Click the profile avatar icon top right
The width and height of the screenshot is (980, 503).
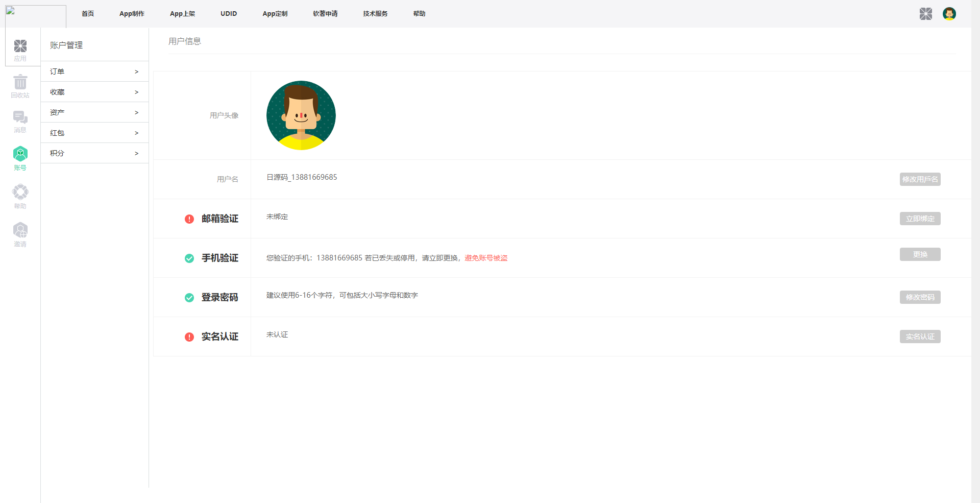tap(949, 14)
